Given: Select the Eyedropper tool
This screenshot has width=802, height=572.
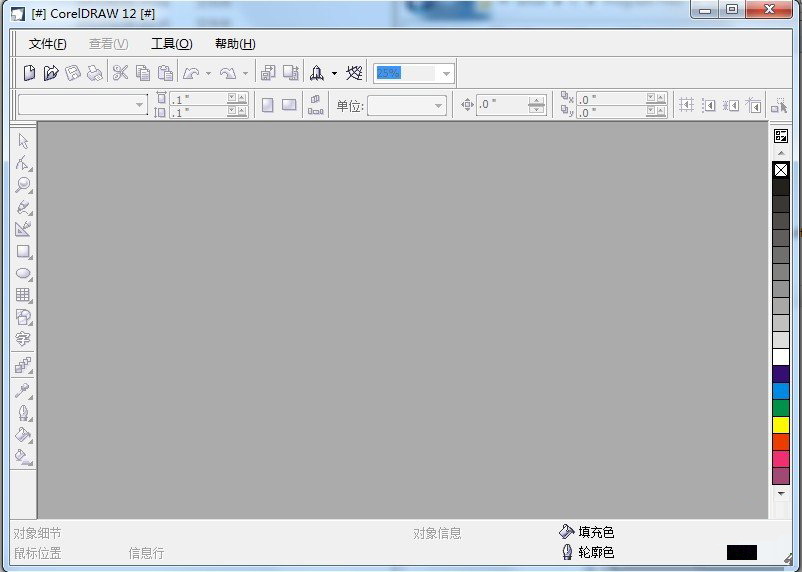Looking at the screenshot, I should (x=24, y=390).
